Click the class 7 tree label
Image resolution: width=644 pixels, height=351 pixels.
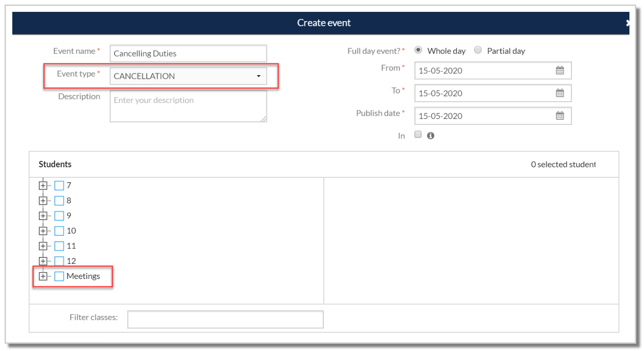(69, 186)
